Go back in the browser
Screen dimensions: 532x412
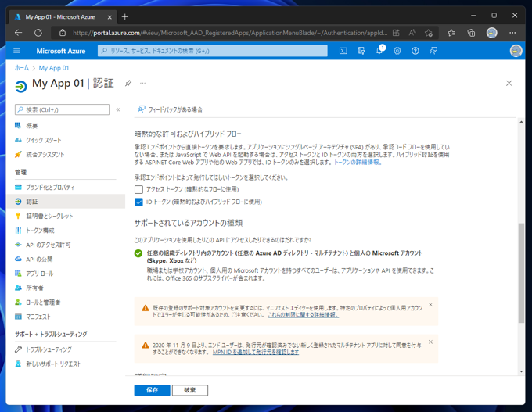pos(18,33)
